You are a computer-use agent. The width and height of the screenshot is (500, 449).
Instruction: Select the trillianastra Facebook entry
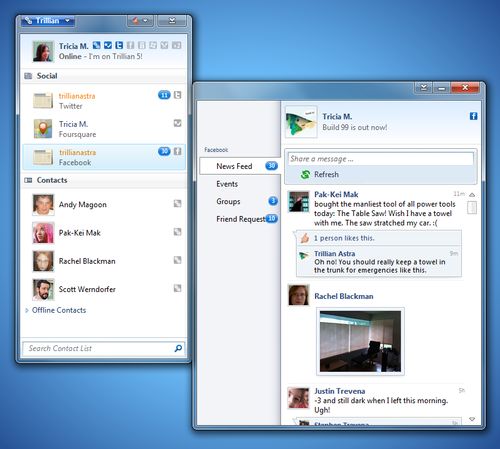tap(104, 157)
